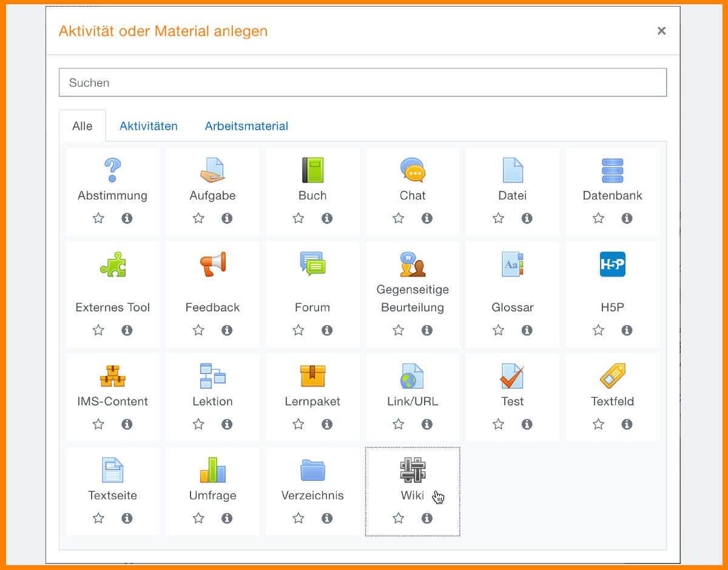728x570 pixels.
Task: Select the Abstimmung question mark icon
Action: (x=112, y=170)
